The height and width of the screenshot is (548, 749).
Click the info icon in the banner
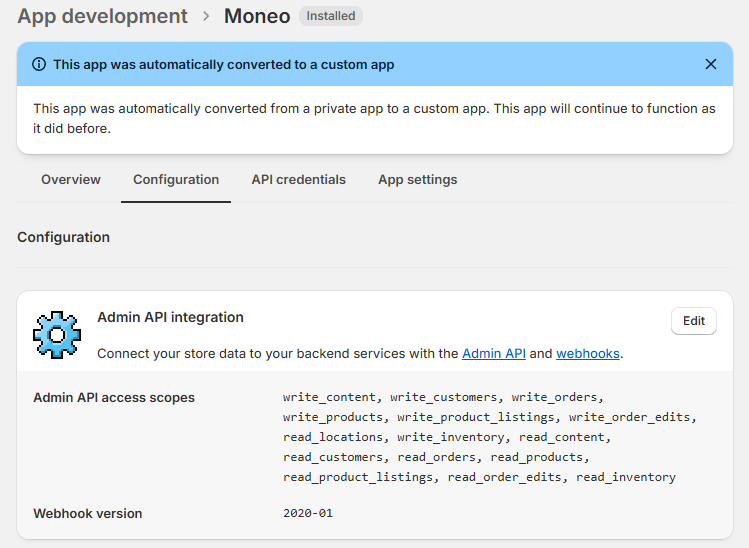coord(39,64)
